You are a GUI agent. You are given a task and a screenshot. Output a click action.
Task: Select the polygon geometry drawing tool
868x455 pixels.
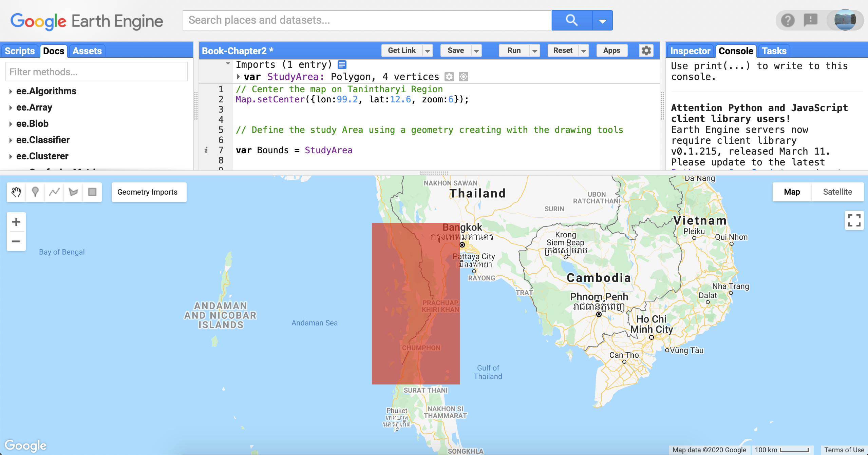tap(73, 192)
